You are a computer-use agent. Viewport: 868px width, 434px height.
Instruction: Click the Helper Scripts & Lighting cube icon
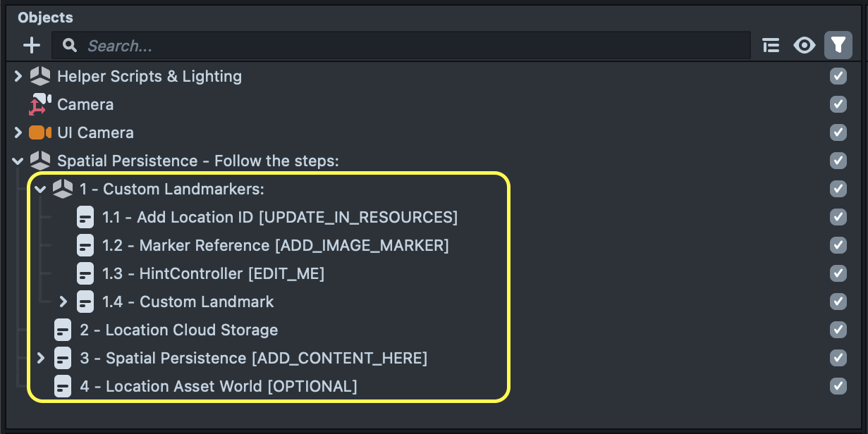(x=39, y=76)
